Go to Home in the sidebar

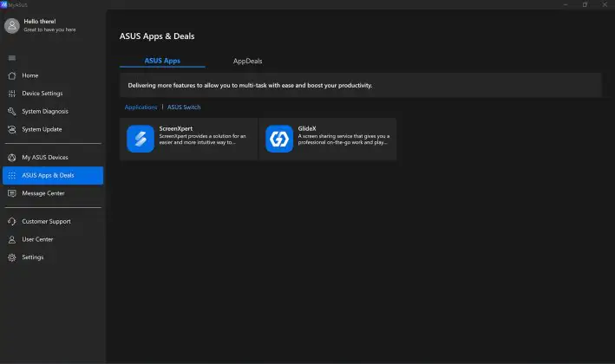tap(30, 75)
